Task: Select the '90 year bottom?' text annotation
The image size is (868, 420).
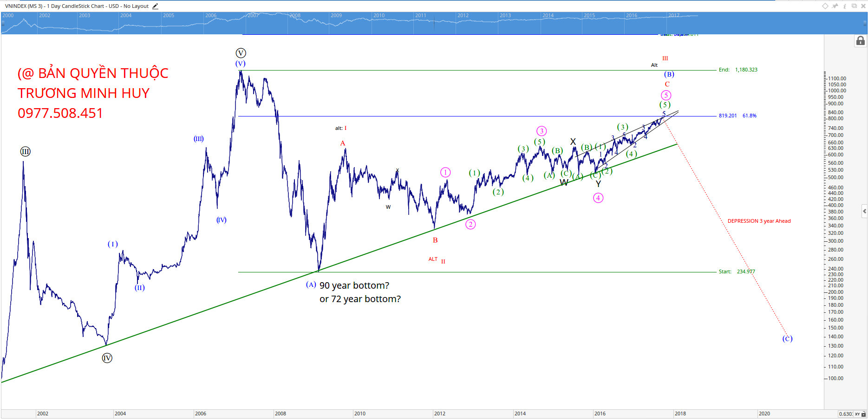Action: coord(354,285)
